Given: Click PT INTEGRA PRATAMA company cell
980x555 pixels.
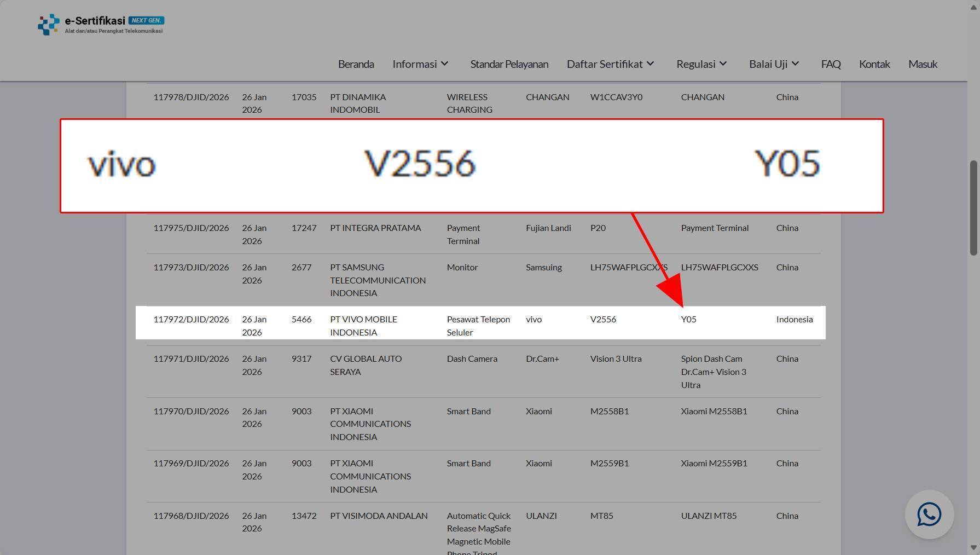Looking at the screenshot, I should (375, 228).
